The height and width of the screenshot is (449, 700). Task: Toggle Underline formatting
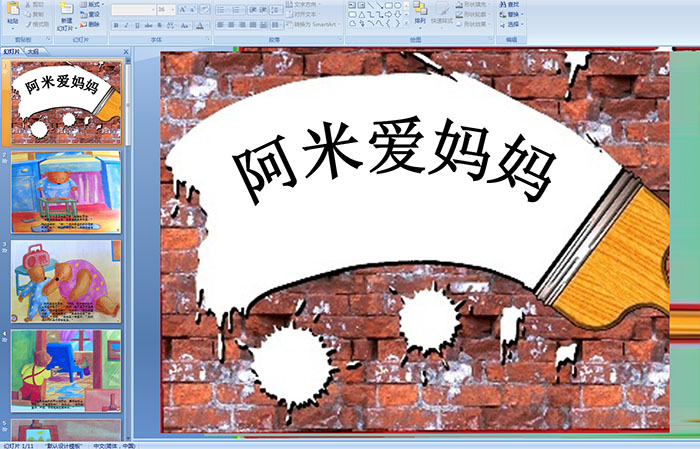coord(137,25)
